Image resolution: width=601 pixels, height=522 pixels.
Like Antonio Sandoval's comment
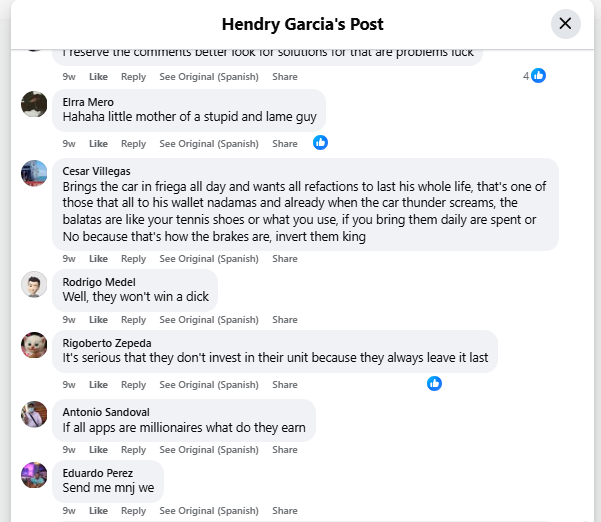click(98, 450)
